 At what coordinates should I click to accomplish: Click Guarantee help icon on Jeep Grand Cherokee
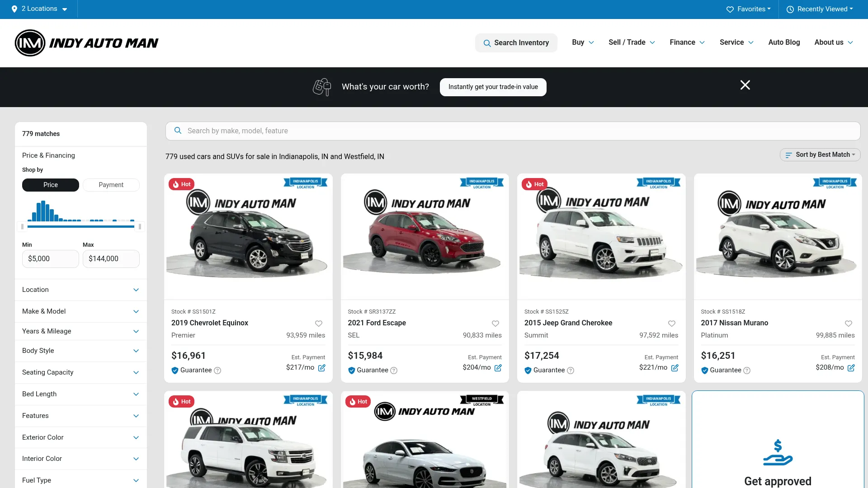(571, 371)
